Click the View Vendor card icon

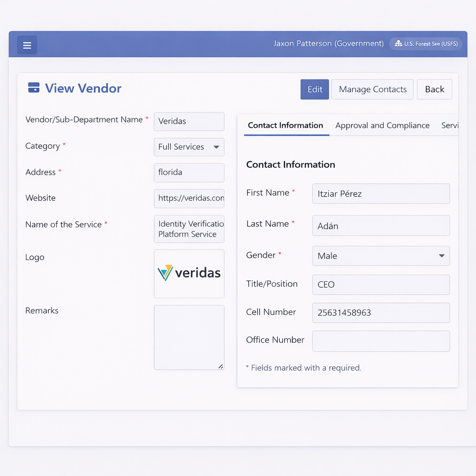34,88
